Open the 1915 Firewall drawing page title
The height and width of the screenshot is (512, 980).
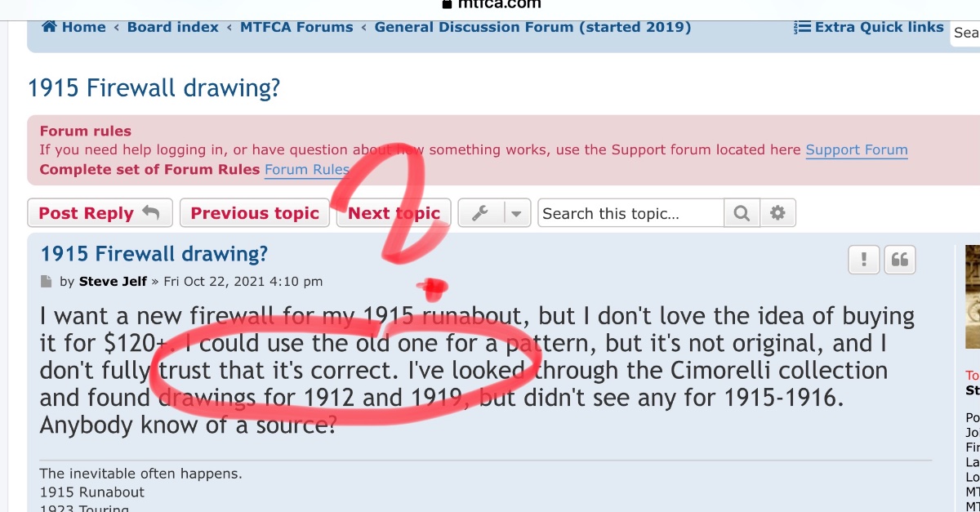click(x=154, y=87)
